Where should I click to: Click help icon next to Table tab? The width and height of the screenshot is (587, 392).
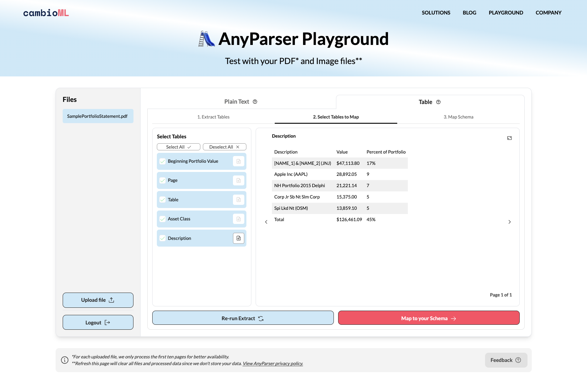[x=438, y=102]
